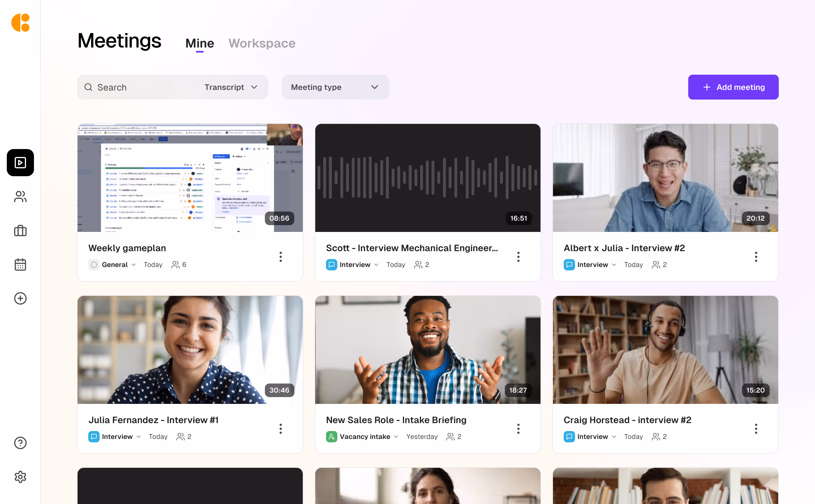Viewport: 815px width, 504px height.
Task: Open Julia Fernandez video thumbnail
Action: click(x=190, y=350)
